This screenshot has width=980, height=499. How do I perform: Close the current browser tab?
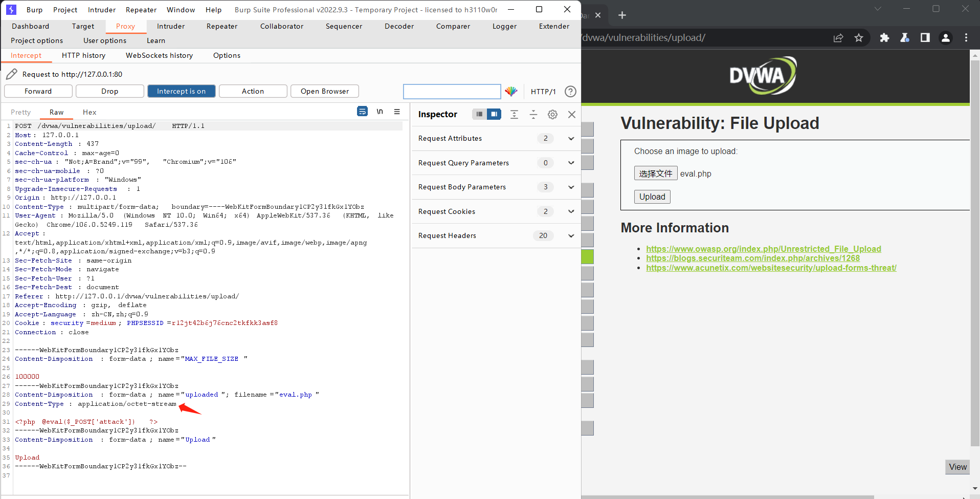[x=598, y=15]
